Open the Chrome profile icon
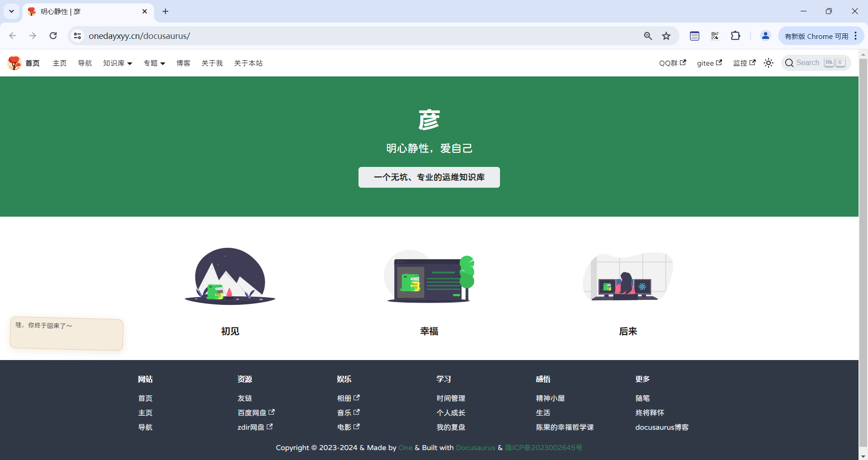 pyautogui.click(x=765, y=36)
